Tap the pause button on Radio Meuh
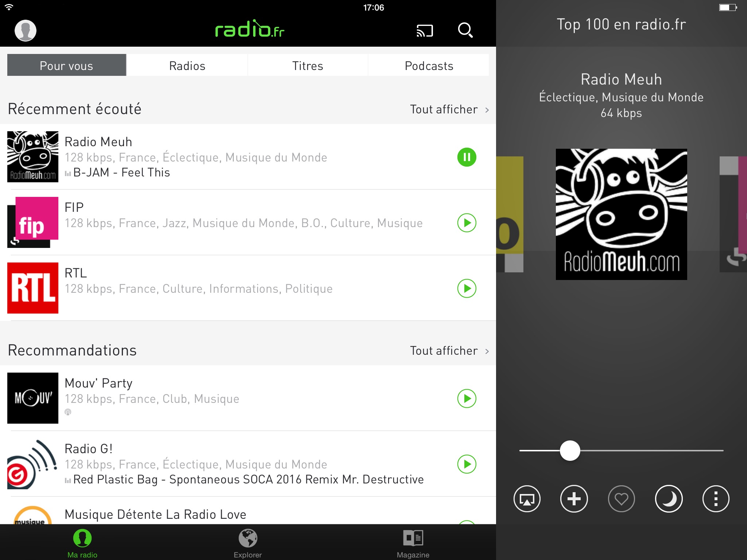 tap(467, 157)
